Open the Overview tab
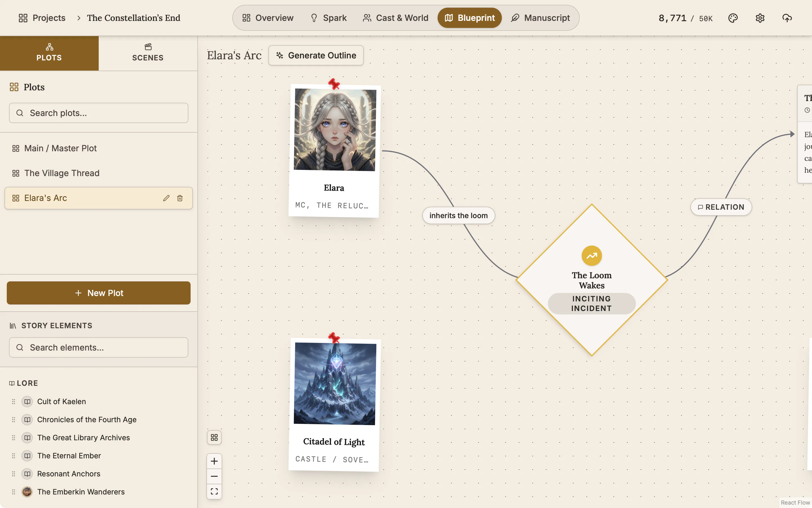Viewport: 812px width, 508px height. point(268,18)
